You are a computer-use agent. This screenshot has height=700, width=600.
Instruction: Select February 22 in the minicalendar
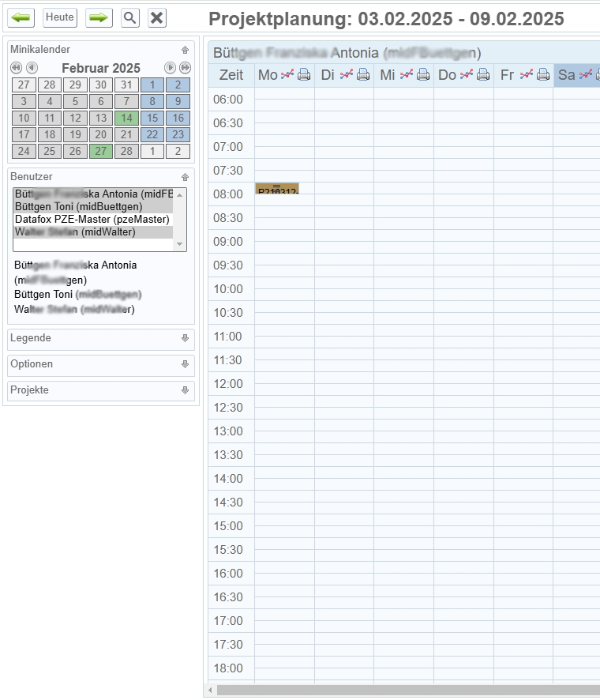click(x=152, y=135)
